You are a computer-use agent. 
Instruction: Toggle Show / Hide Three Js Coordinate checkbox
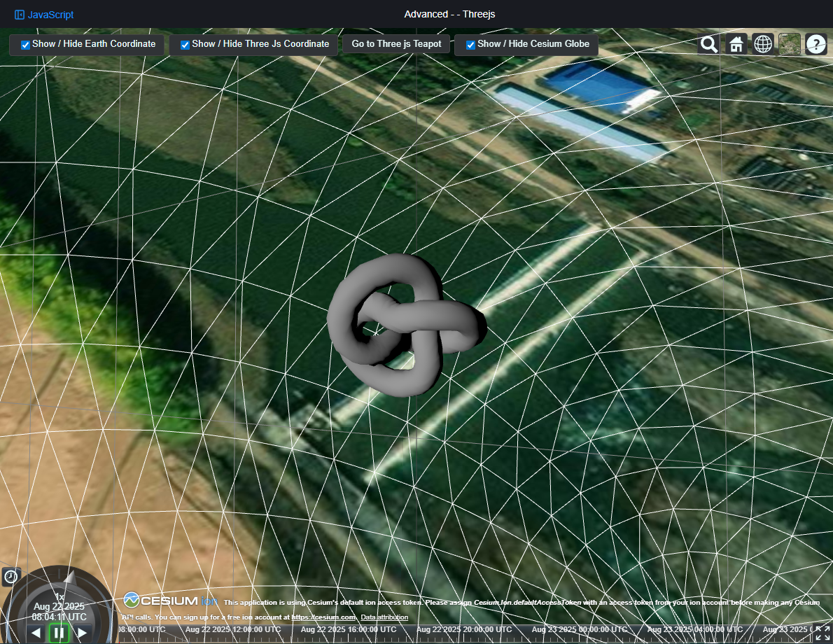point(185,45)
